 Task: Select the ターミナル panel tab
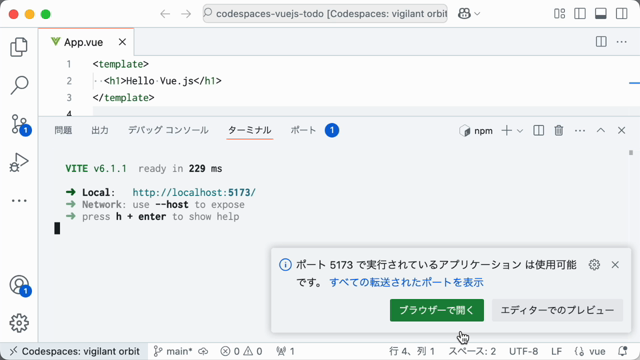coord(249,130)
